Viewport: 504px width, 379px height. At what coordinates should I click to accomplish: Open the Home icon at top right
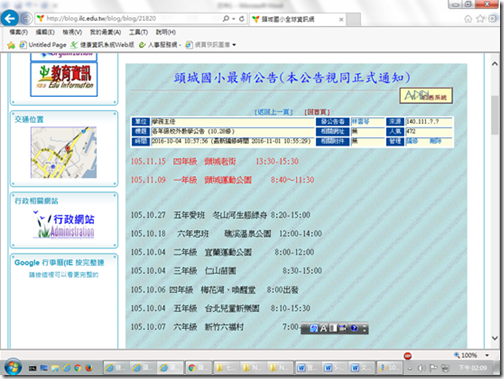click(x=468, y=19)
